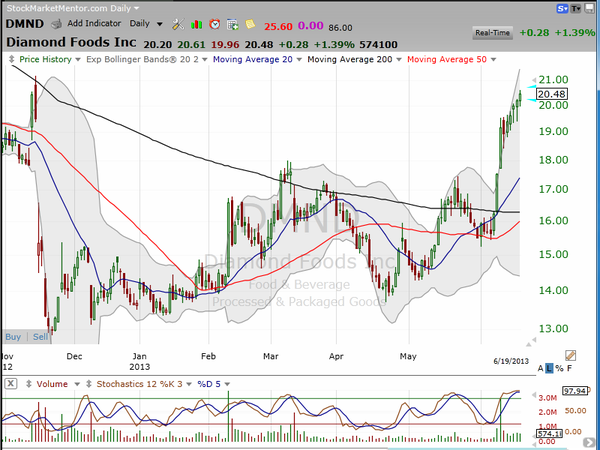The image size is (600, 450).
Task: Click the scale arrow beside 3.0M
Action: click(x=533, y=395)
